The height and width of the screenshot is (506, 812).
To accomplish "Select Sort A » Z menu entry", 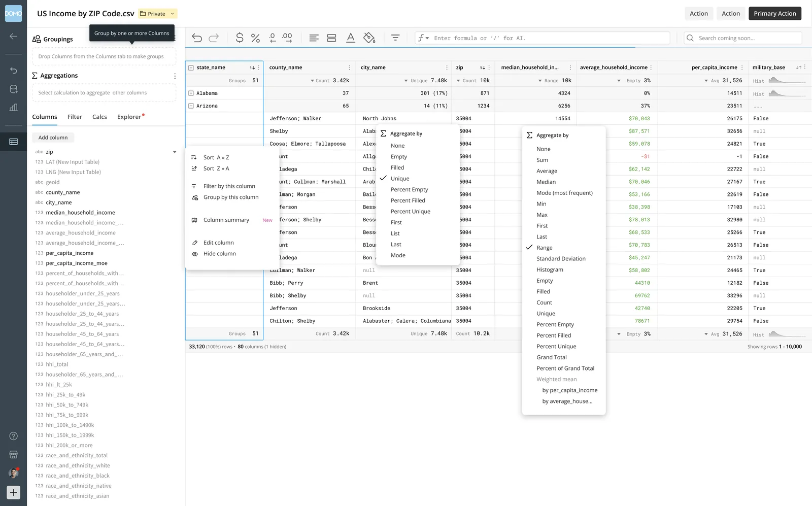I will 216,158.
